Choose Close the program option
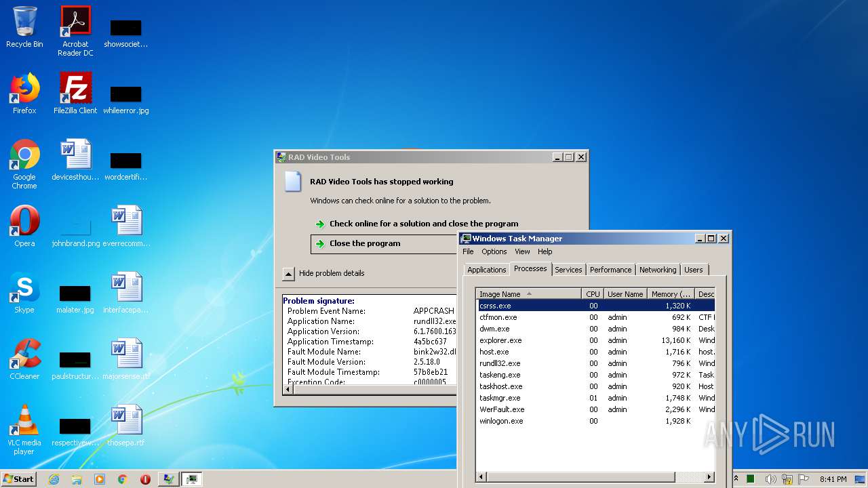Screen dimensions: 868x488 click(x=384, y=243)
